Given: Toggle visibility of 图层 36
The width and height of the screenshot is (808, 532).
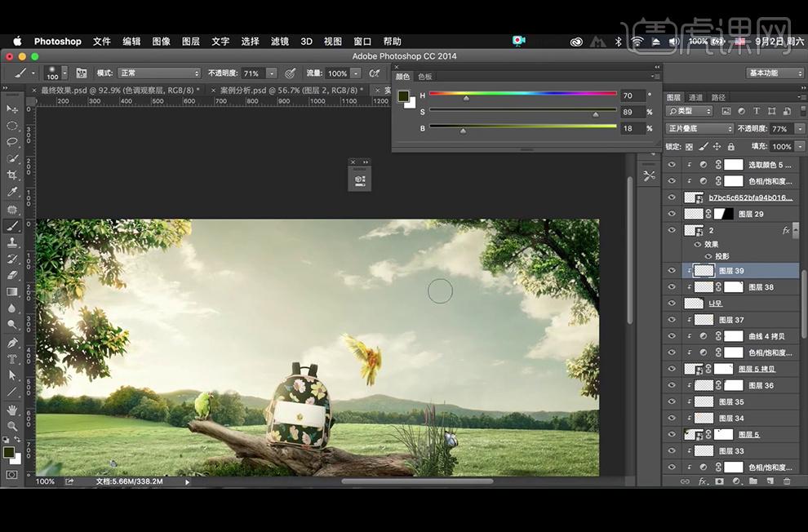Looking at the screenshot, I should 672,385.
